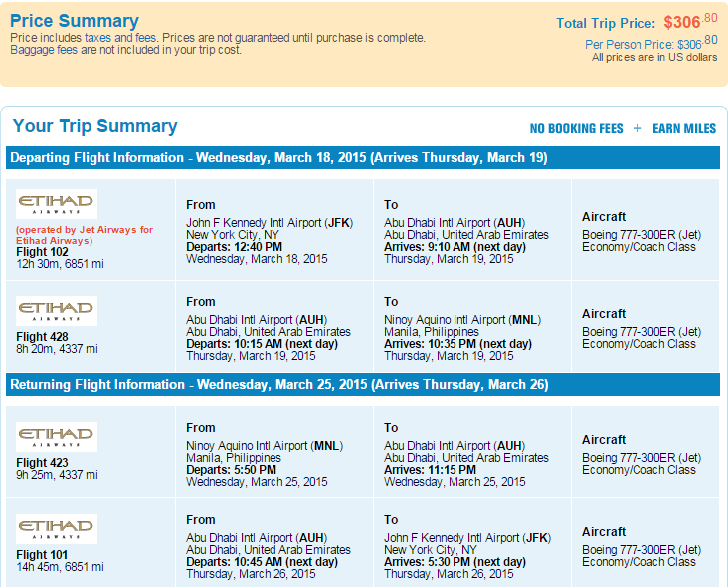
Task: Open the taxes and fees link
Action: pyautogui.click(x=120, y=38)
